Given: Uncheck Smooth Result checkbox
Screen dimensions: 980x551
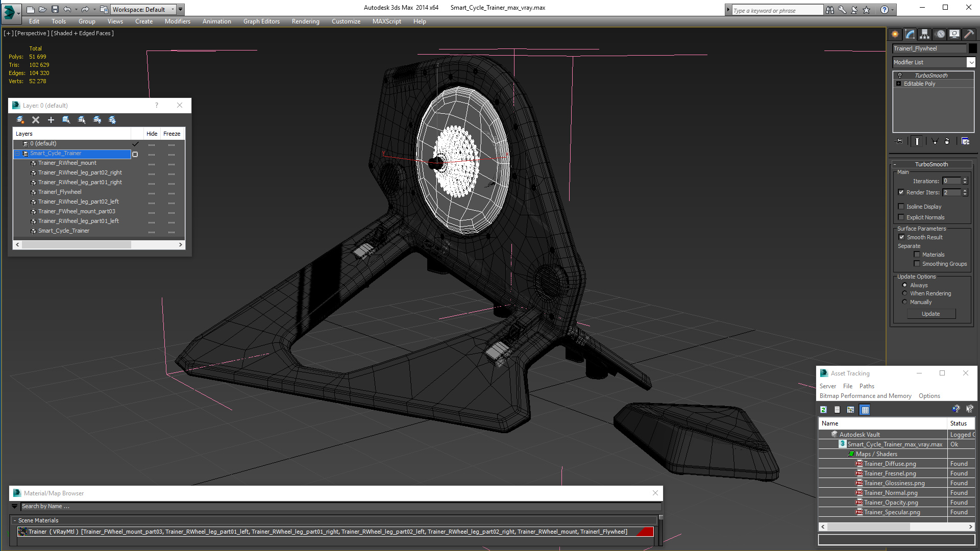Looking at the screenshot, I should click(901, 237).
